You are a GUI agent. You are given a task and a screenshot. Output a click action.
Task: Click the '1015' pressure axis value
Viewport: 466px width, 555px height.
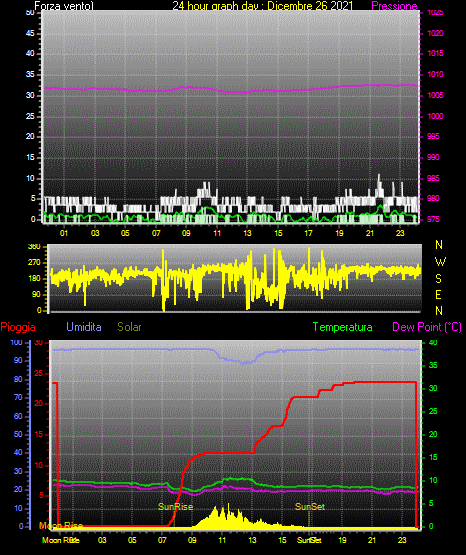[x=435, y=53]
